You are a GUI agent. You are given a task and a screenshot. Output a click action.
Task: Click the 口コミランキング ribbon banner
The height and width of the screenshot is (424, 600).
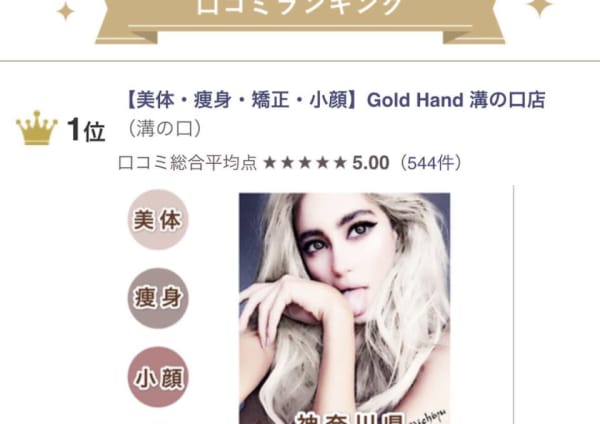300,19
